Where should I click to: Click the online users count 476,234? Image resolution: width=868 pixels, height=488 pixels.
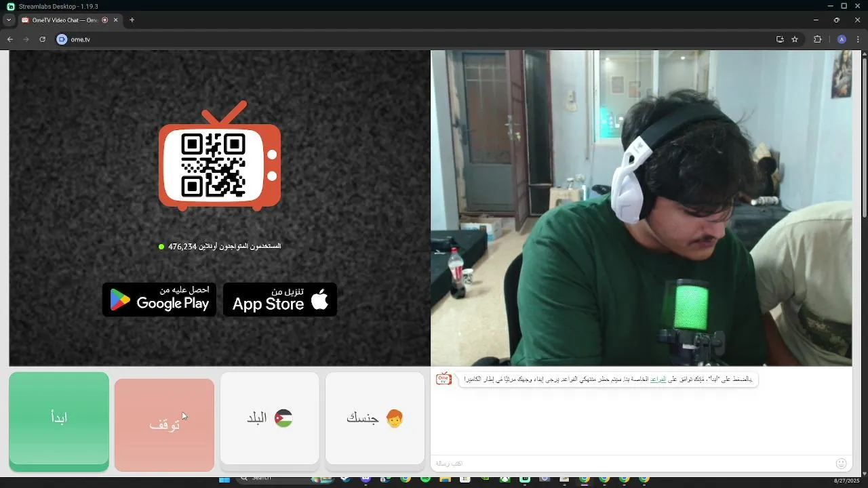(220, 247)
